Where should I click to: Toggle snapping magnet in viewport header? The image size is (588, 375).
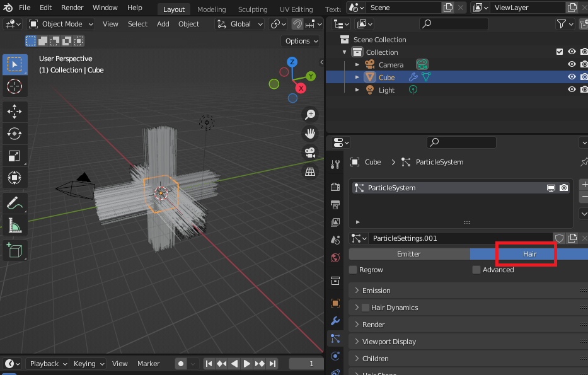point(297,24)
